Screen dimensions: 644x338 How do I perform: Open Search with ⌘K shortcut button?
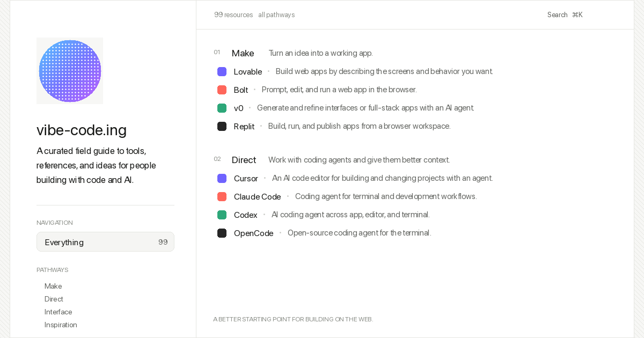(565, 15)
